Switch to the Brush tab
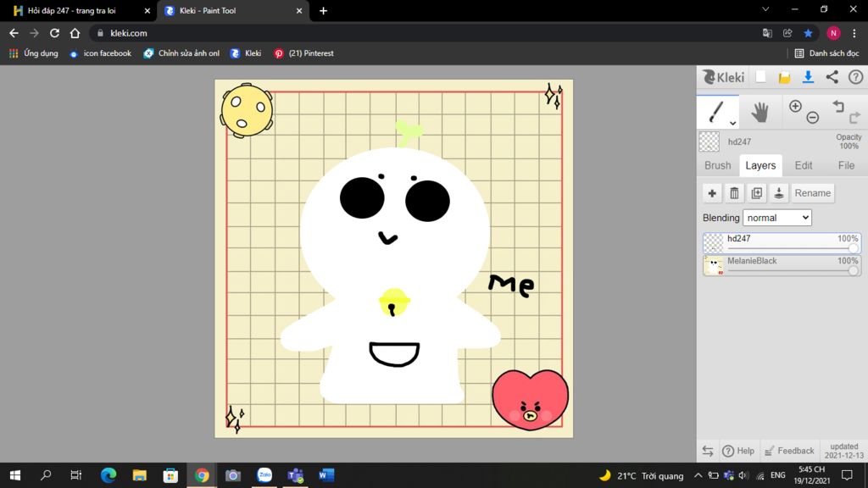Image resolution: width=868 pixels, height=488 pixels. point(717,165)
